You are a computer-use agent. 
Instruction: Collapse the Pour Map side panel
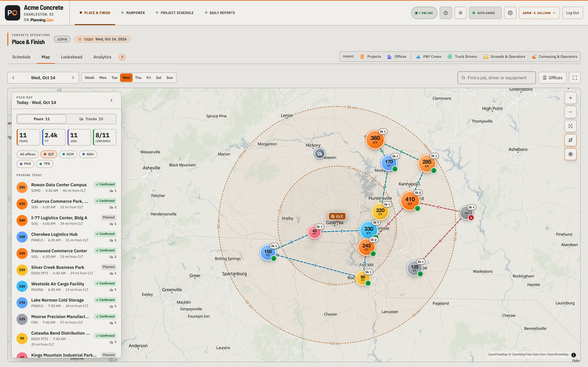click(x=111, y=100)
